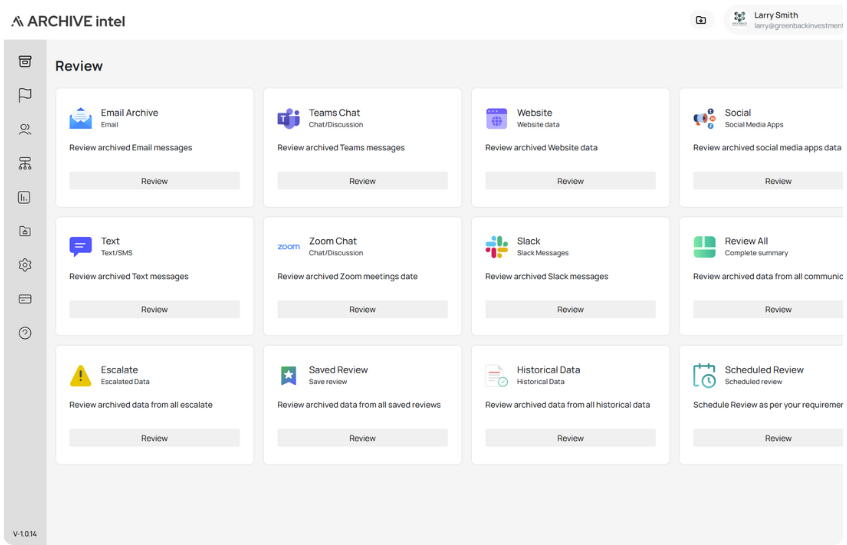Click Review button under Saved Review
Viewport: 847px width, 545px height.
click(362, 438)
